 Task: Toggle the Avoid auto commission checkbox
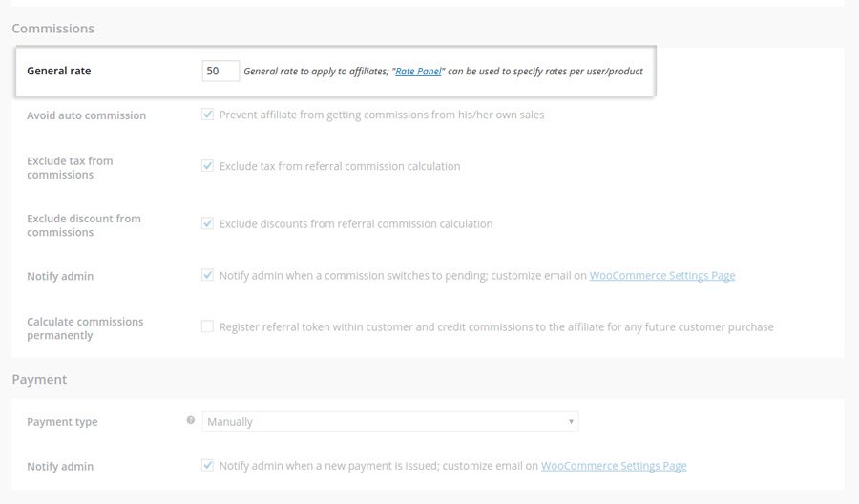coord(207,115)
